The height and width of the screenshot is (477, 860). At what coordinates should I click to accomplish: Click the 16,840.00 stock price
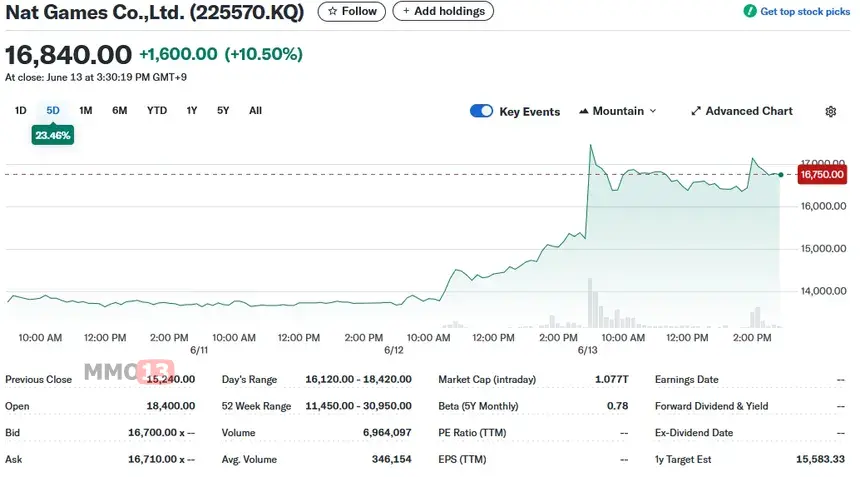tap(69, 55)
